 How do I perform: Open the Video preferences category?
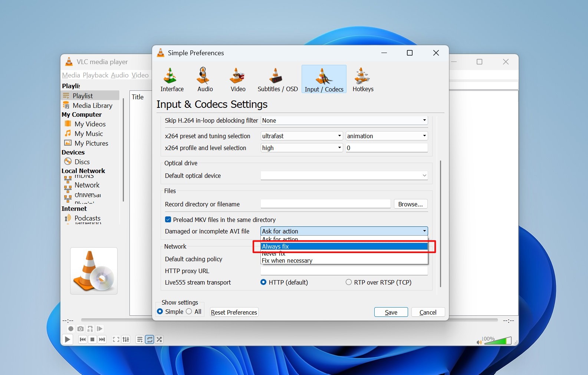click(x=238, y=79)
